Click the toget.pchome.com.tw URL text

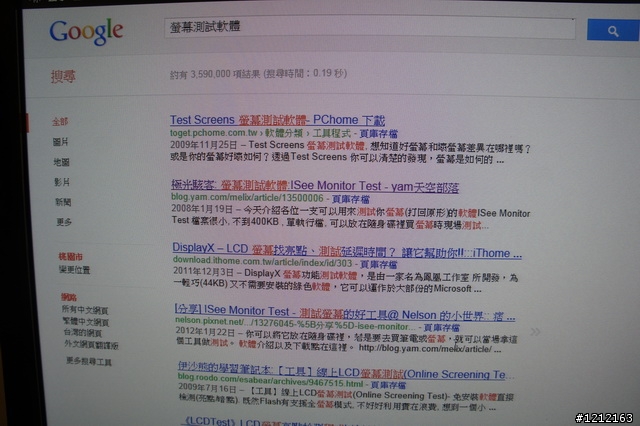tap(213, 133)
